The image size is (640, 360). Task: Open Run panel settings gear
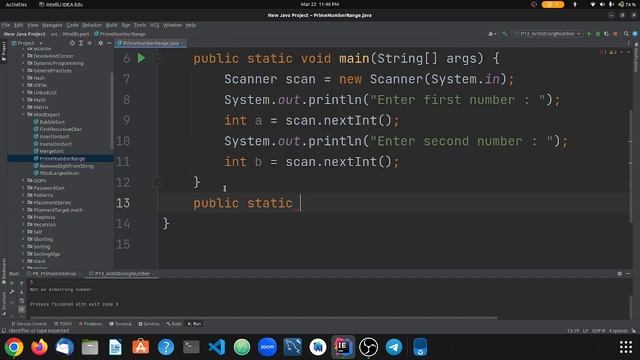click(620, 273)
